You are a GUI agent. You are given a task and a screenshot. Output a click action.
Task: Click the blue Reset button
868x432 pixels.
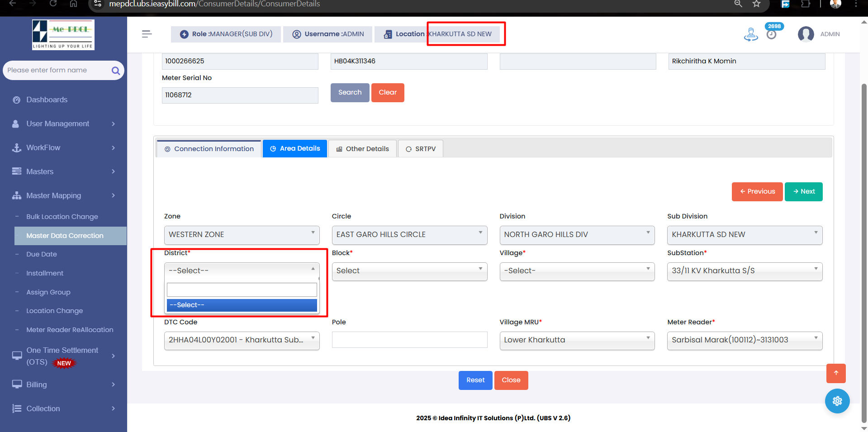tap(475, 380)
